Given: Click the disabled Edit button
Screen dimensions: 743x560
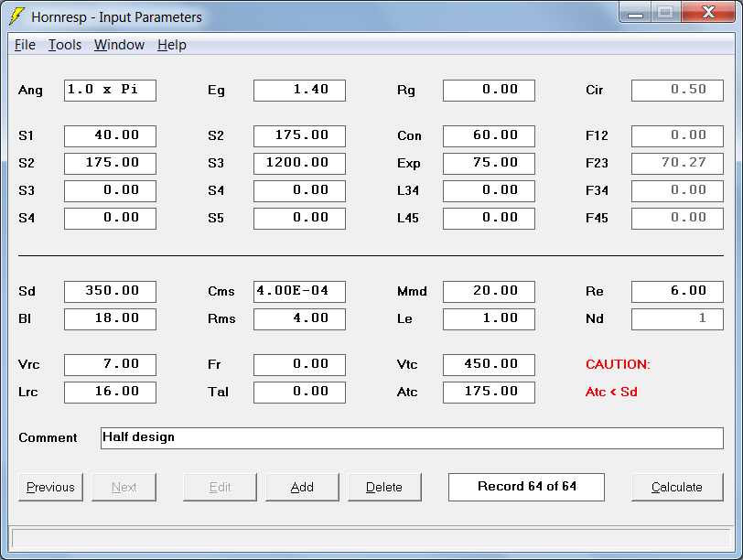Looking at the screenshot, I should tap(220, 487).
